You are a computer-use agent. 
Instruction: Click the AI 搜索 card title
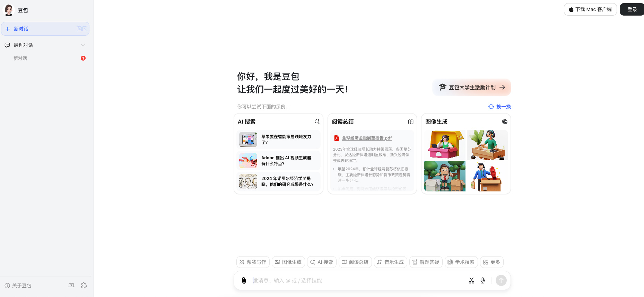(x=246, y=121)
